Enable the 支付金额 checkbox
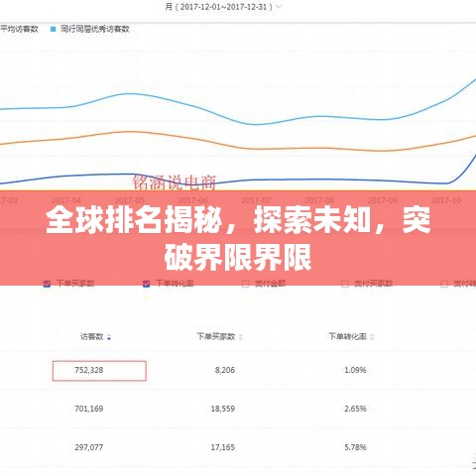Viewport: 476px width, 476px height. coord(245,284)
